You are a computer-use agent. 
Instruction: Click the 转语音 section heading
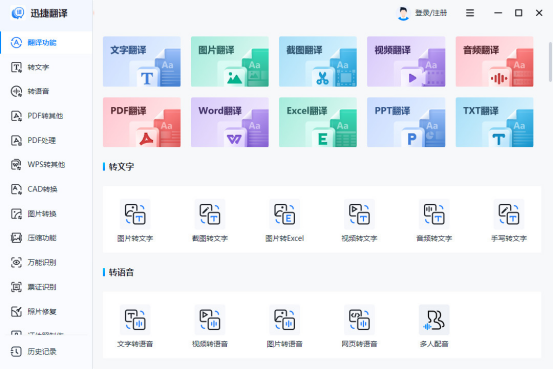(x=121, y=272)
